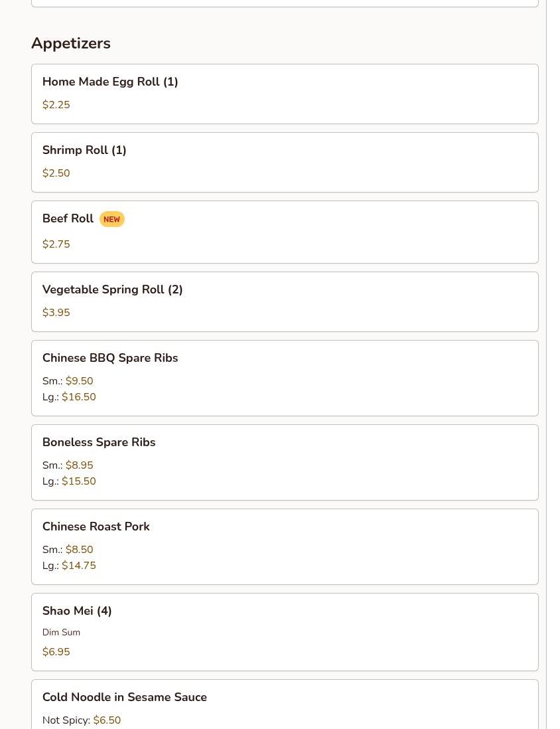Select Boneless Spare Ribs small $8.95
Screen dimensions: 560x729
tap(68, 465)
